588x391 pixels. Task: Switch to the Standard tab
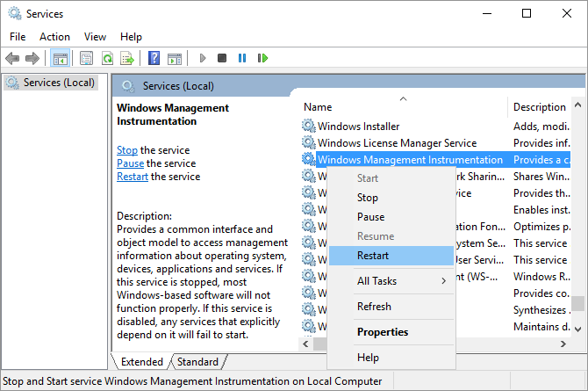tap(197, 362)
